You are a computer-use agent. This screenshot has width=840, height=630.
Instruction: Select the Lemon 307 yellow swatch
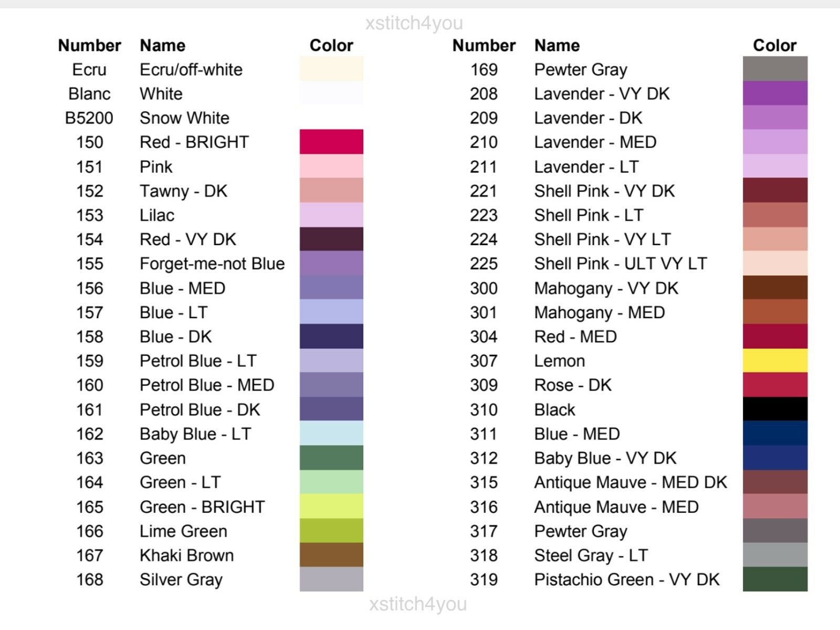[x=775, y=361]
